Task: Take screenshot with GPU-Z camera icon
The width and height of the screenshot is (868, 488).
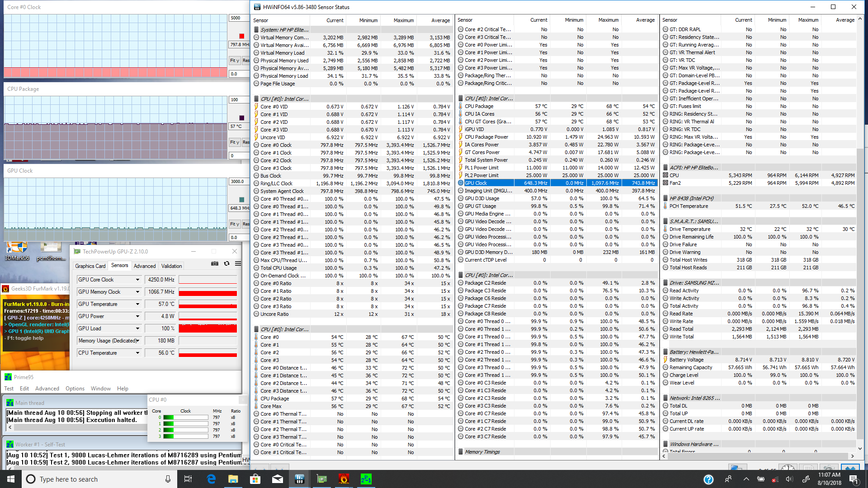Action: click(x=215, y=263)
